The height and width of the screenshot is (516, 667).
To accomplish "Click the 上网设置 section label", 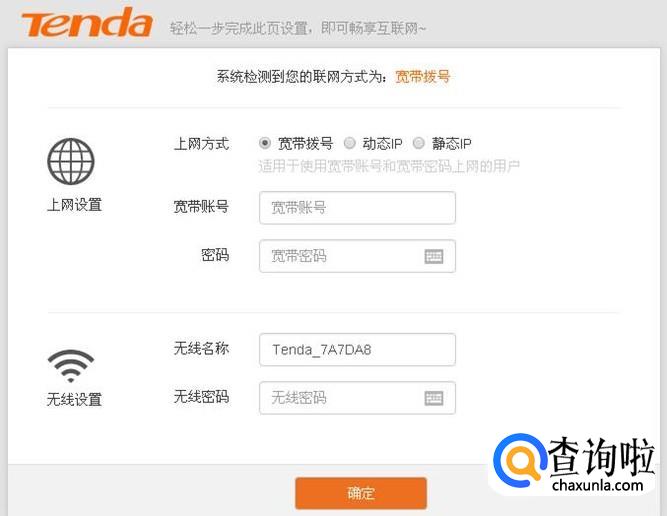I will pos(74,205).
